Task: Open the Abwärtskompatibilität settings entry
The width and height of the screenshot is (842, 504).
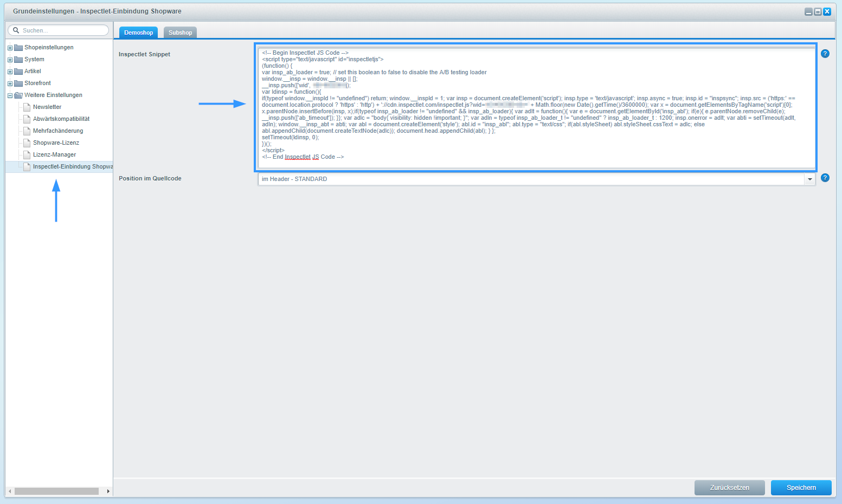Action: tap(61, 119)
